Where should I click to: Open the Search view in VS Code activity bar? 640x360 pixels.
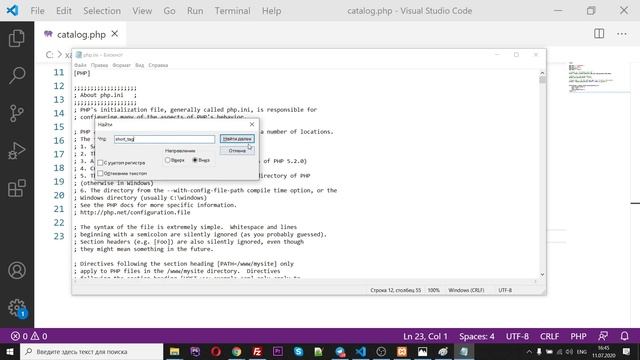click(17, 76)
